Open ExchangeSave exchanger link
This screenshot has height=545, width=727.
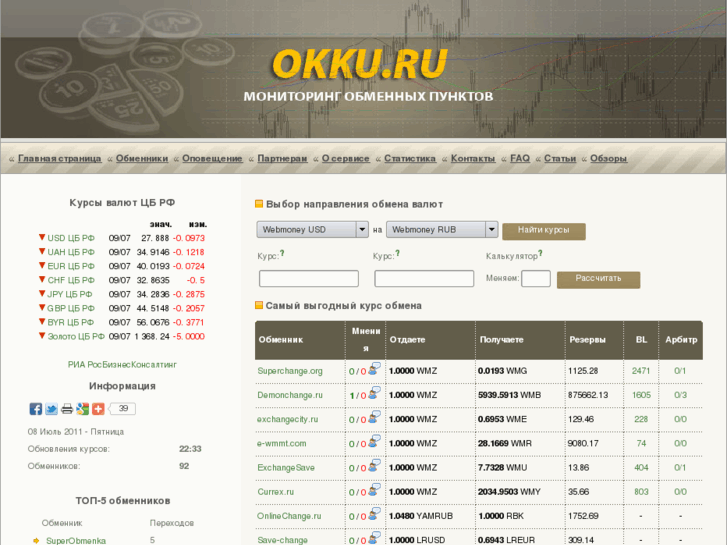point(286,468)
